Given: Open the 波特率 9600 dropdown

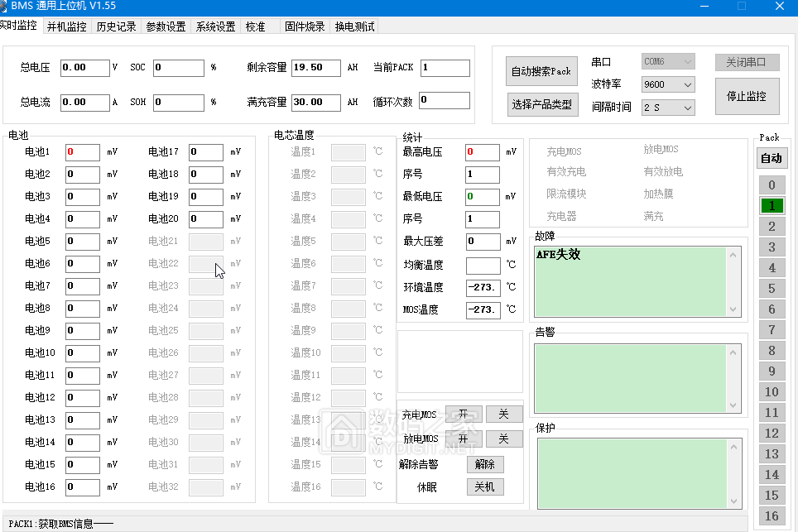Looking at the screenshot, I should pyautogui.click(x=668, y=84).
